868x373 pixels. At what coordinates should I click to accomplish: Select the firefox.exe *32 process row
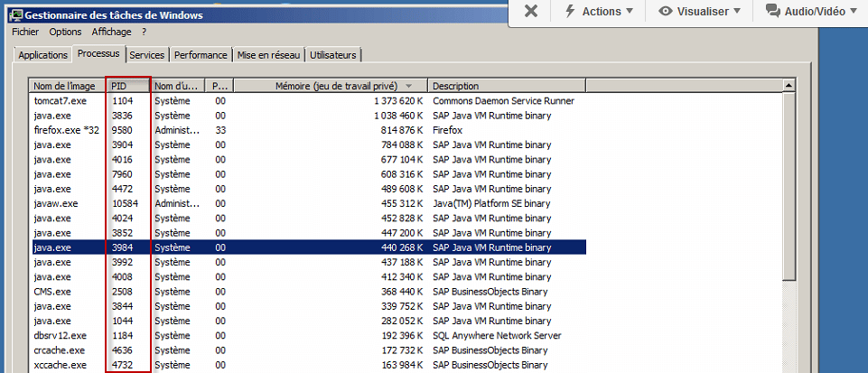(x=65, y=130)
